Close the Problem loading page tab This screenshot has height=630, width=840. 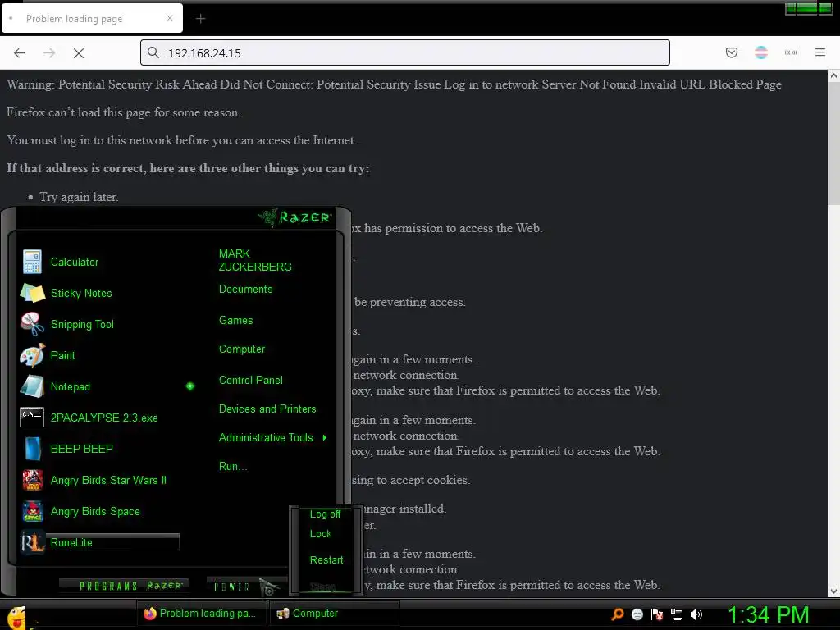pyautogui.click(x=170, y=18)
